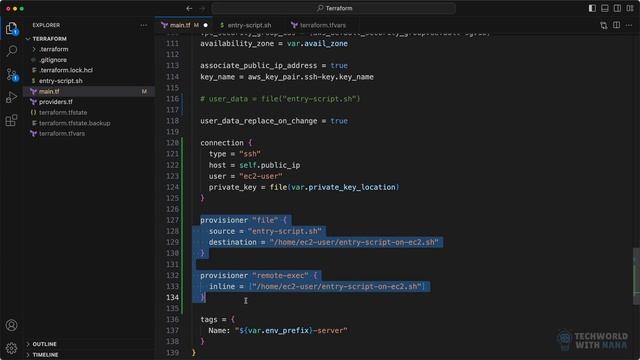Toggle the primary side bar layout icon

tap(592, 8)
